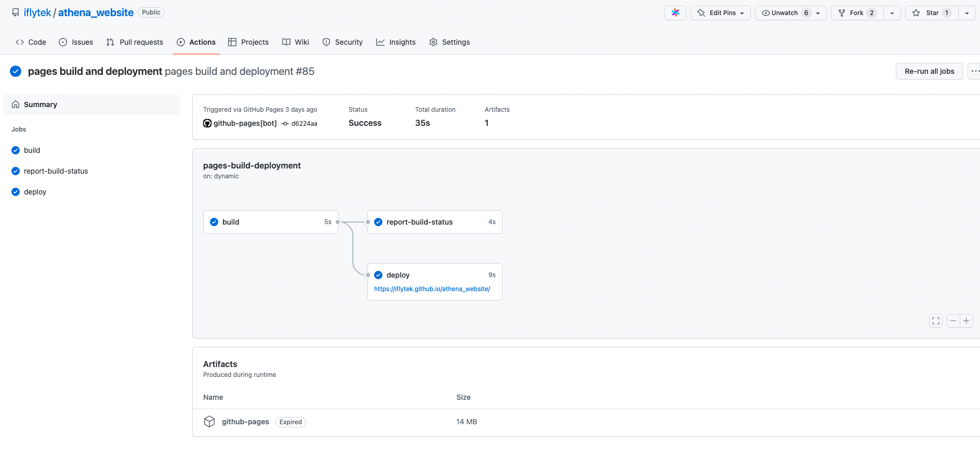Screen dimensions: 980x457
Task: Open the Fork dropdown arrow
Action: pos(892,13)
